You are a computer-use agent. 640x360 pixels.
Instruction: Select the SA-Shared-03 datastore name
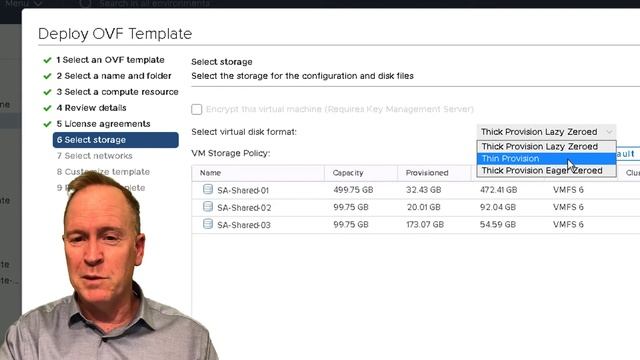coord(244,225)
